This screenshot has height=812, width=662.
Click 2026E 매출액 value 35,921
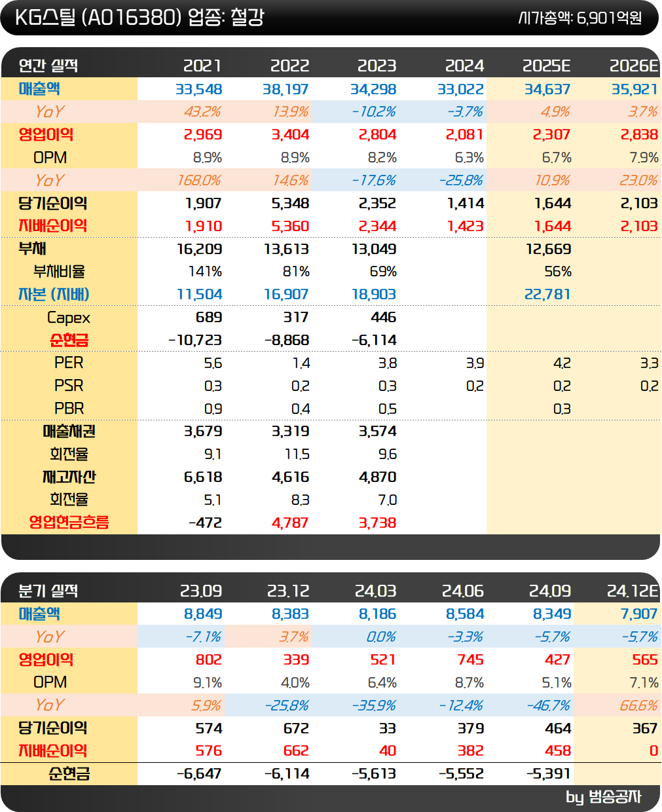(635, 89)
